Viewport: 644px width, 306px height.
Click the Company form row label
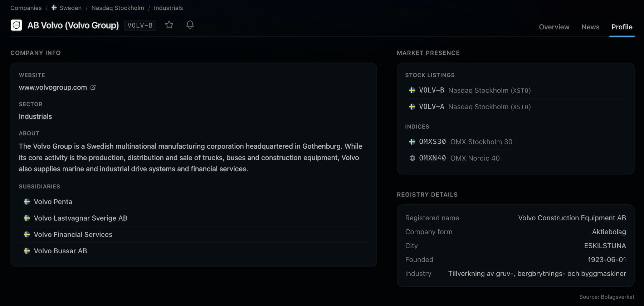pos(429,232)
